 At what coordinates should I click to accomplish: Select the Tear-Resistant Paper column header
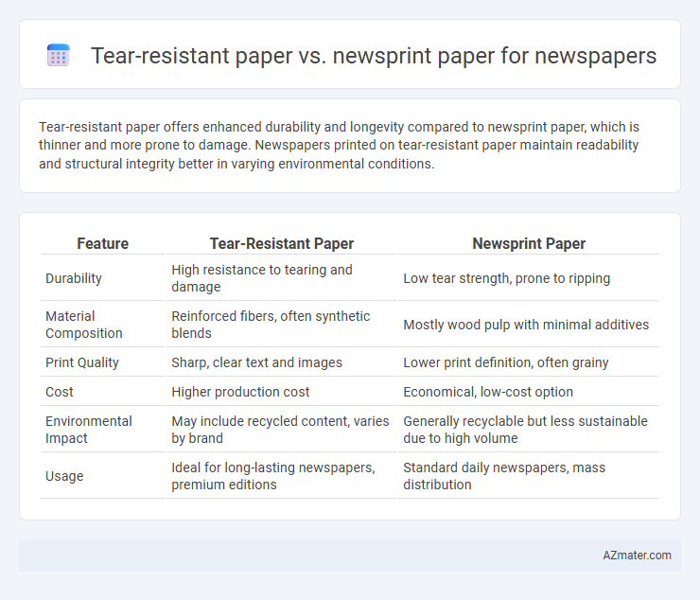click(282, 243)
